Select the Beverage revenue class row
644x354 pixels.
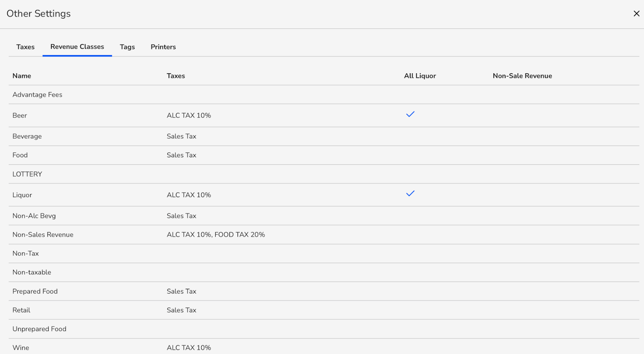pyautogui.click(x=27, y=136)
